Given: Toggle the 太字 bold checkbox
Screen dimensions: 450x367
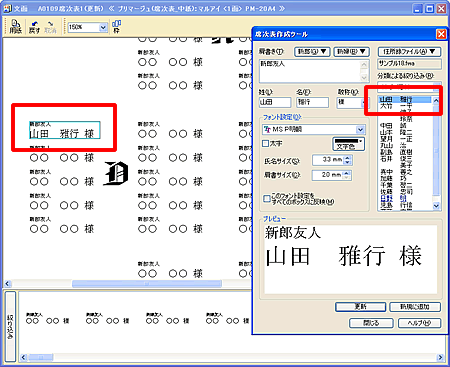Looking at the screenshot, I should pos(266,144).
